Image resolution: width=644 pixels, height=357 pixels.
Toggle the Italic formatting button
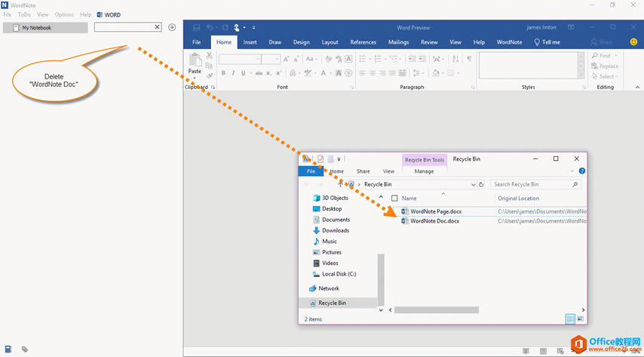tap(234, 73)
